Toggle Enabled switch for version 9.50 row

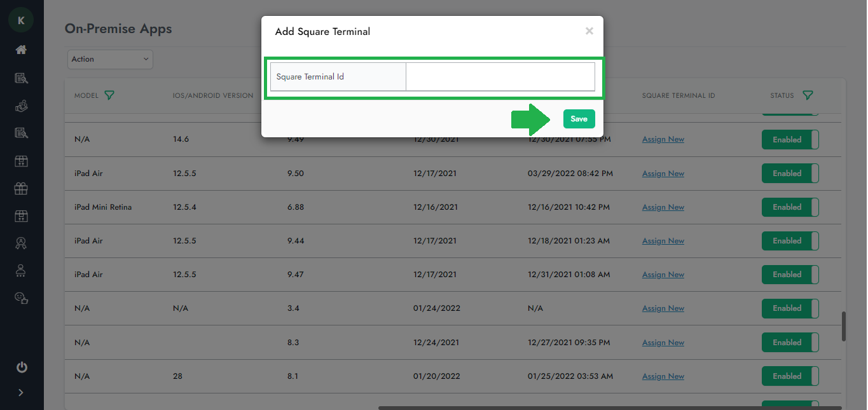(x=790, y=174)
